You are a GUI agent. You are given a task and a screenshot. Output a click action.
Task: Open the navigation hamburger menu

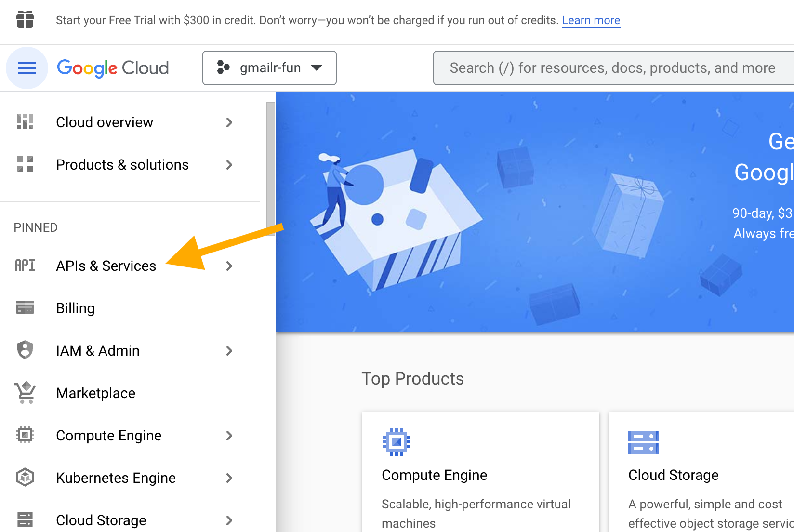pos(26,68)
